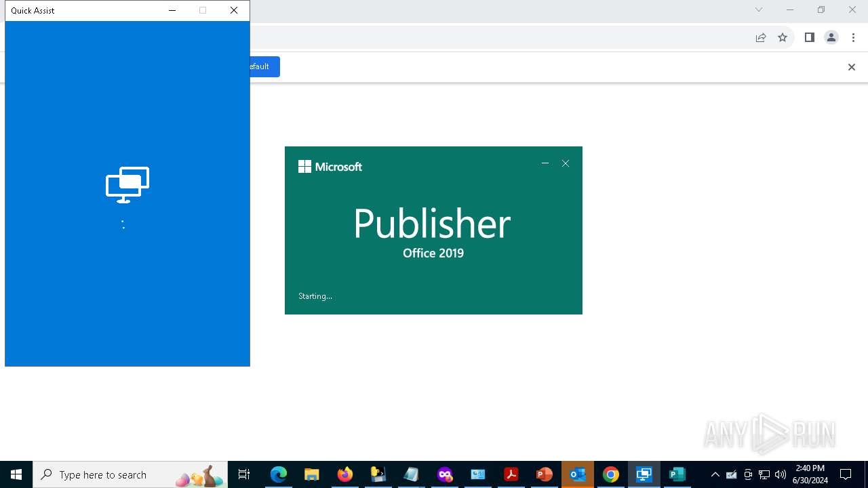Open Chrome tab search dropdown arrow

(x=759, y=9)
